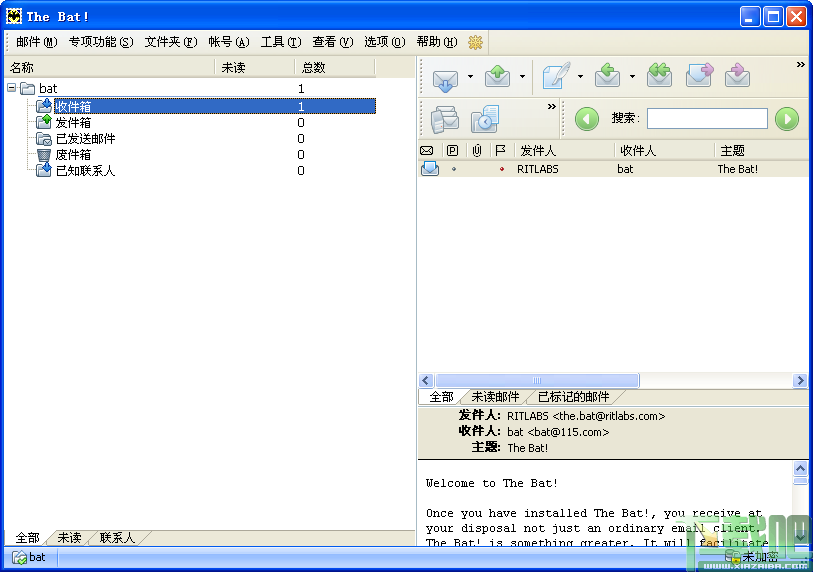Screen dimensions: 813x572
Task: Switch to 未读邮件 message tab
Action: tap(495, 397)
